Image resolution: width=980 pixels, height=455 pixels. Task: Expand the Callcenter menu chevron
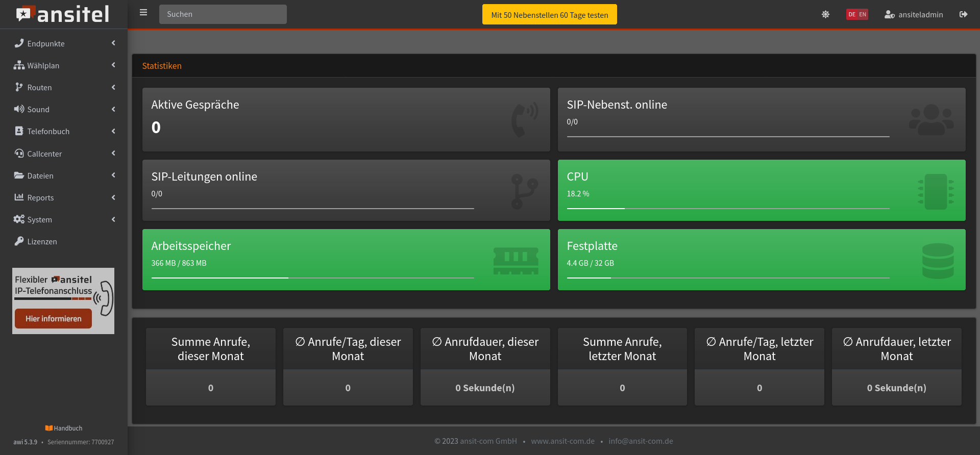(x=113, y=154)
